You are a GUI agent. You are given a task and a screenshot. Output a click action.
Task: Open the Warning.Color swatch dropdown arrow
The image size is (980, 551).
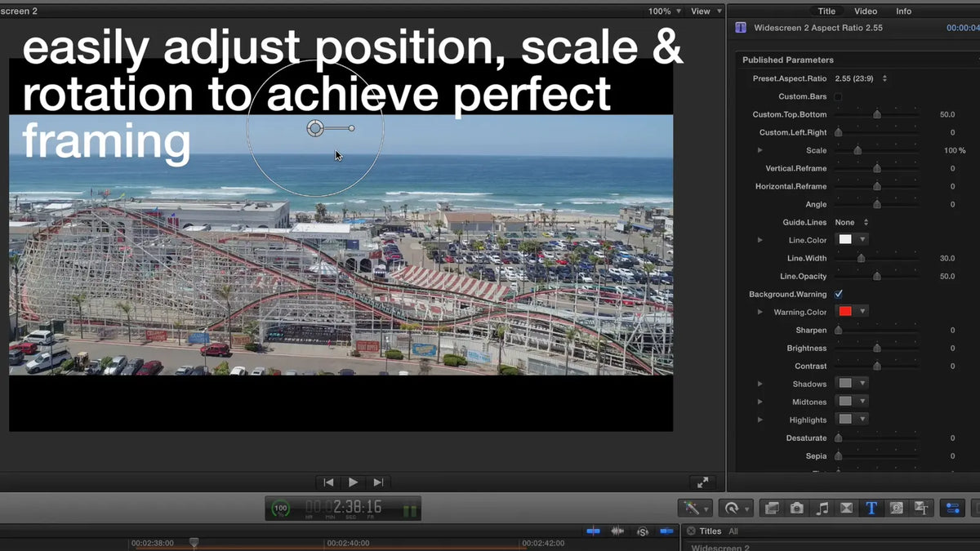pyautogui.click(x=862, y=312)
